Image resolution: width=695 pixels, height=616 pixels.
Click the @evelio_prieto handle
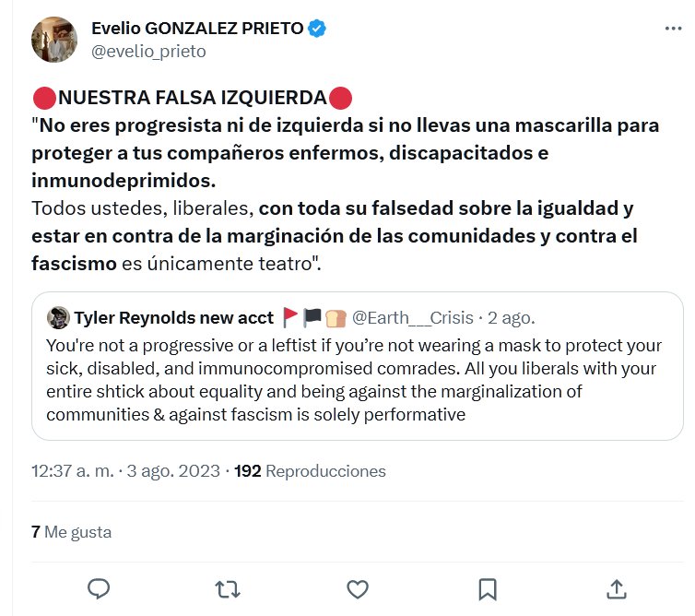(148, 52)
